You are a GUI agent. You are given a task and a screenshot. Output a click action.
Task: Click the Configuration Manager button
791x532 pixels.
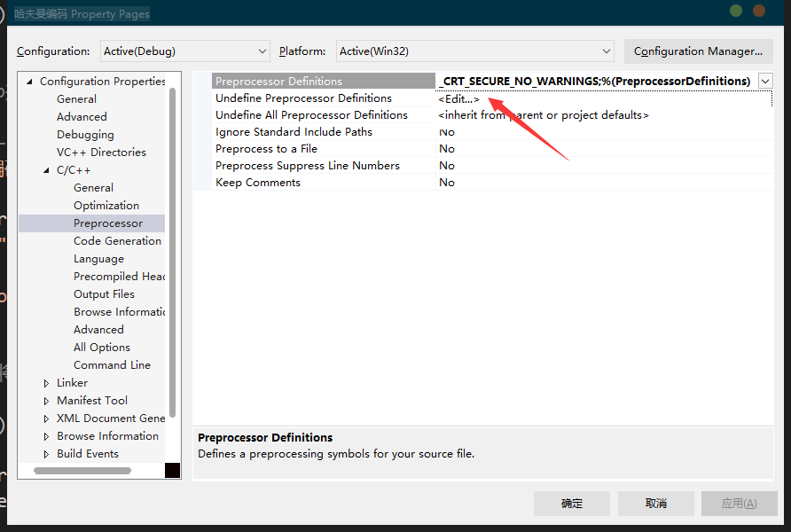(698, 51)
